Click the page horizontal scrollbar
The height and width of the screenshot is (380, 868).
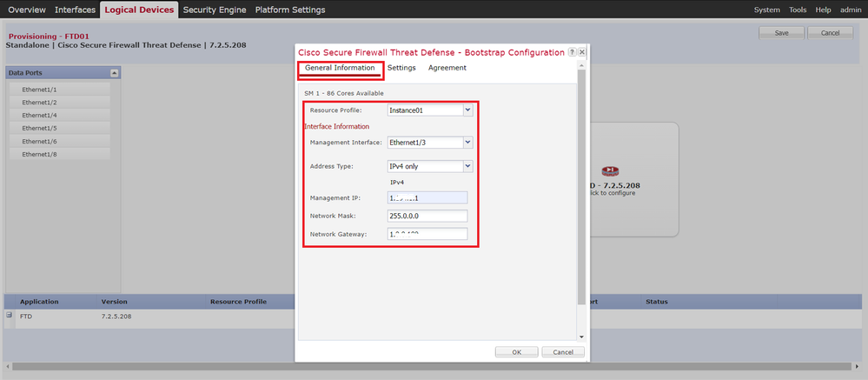431,367
